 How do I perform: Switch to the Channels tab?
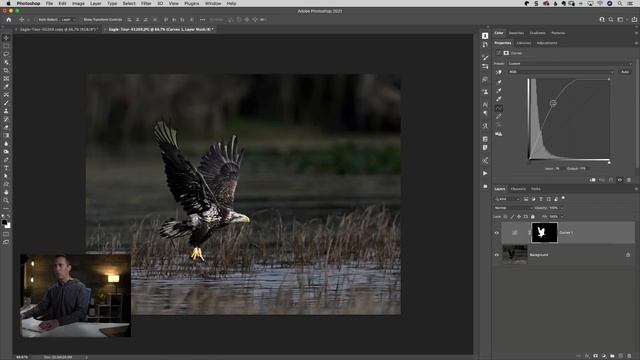tap(518, 189)
